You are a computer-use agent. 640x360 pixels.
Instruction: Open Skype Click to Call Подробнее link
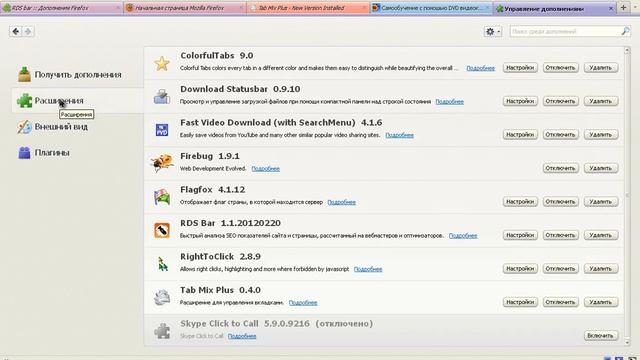(242, 336)
